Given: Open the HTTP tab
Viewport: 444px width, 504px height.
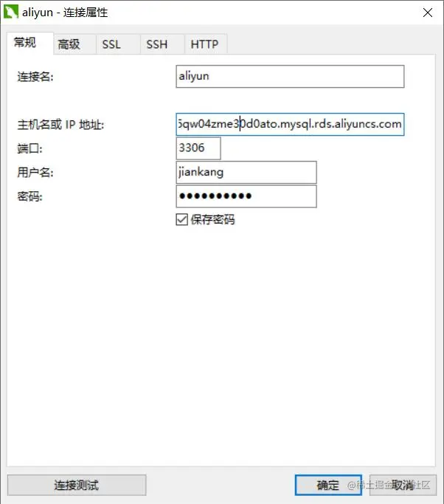Looking at the screenshot, I should tap(206, 44).
